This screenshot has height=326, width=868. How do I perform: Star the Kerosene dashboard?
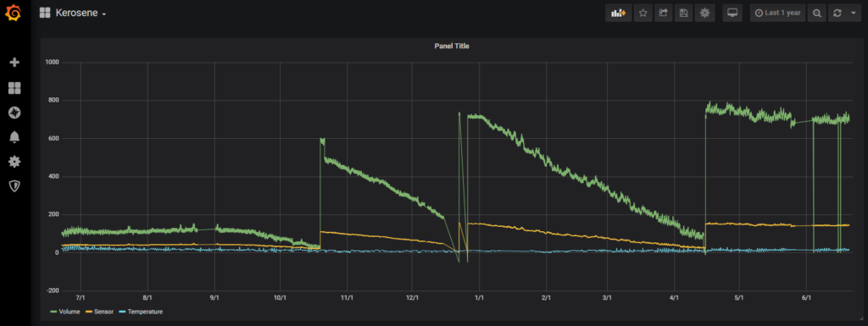[x=643, y=13]
